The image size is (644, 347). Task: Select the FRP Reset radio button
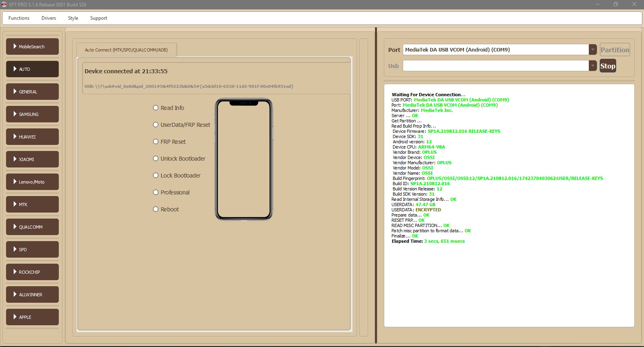(x=155, y=142)
